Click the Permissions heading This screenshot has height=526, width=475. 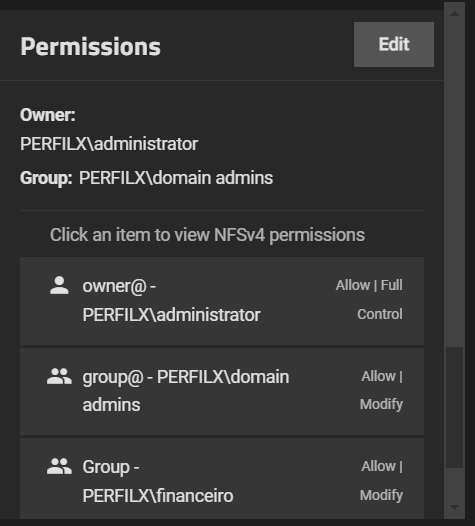pyautogui.click(x=91, y=47)
